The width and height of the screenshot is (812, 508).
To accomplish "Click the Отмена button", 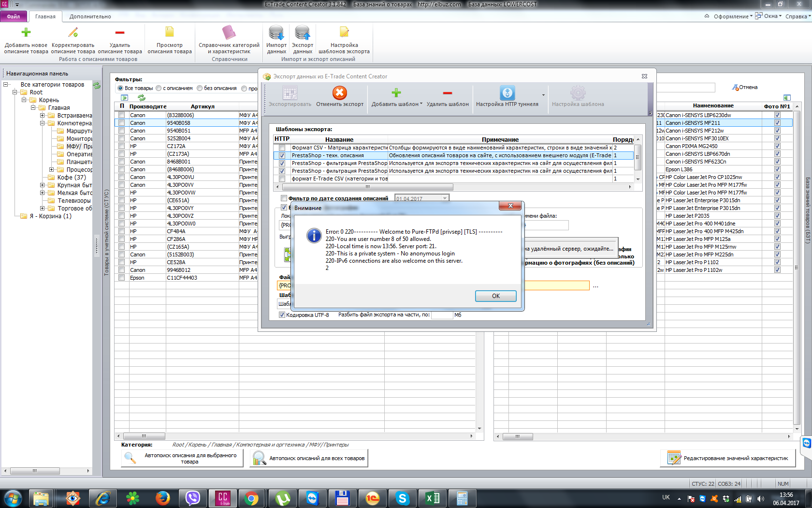I will click(745, 87).
